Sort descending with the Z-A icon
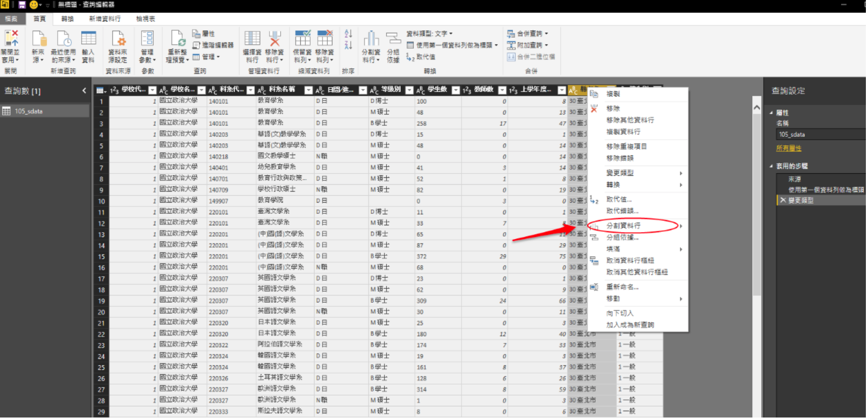This screenshot has width=868, height=418. point(348,45)
